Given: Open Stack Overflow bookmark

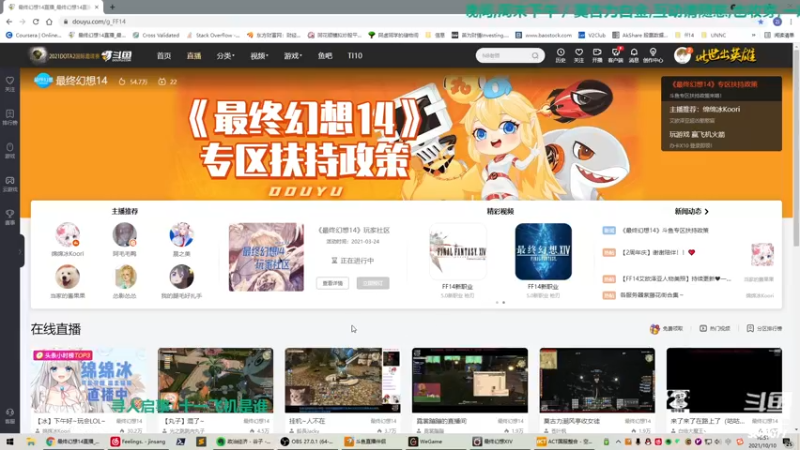Looking at the screenshot, I should (x=213, y=35).
